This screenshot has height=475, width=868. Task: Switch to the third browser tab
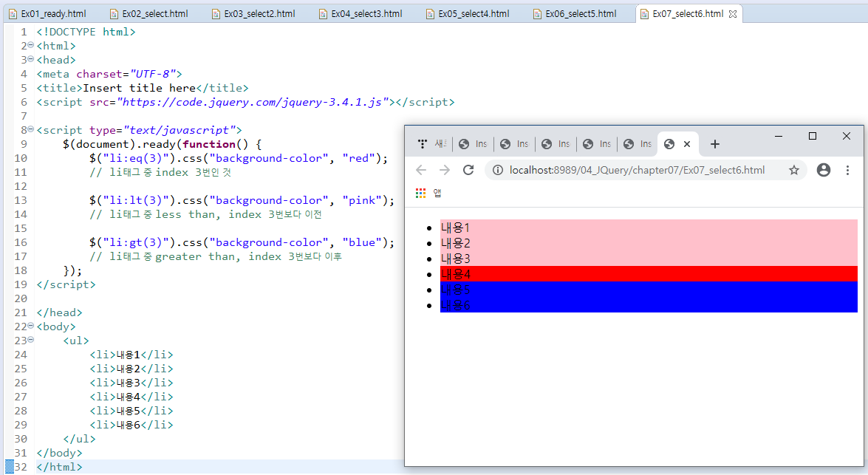(514, 144)
